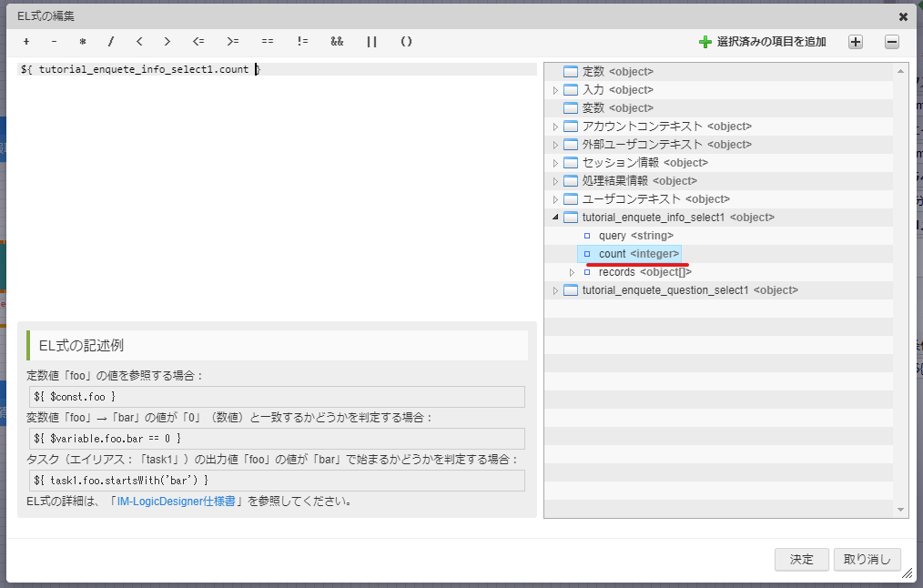Insert the minus operator
Image resolution: width=923 pixels, height=588 pixels.
point(54,41)
